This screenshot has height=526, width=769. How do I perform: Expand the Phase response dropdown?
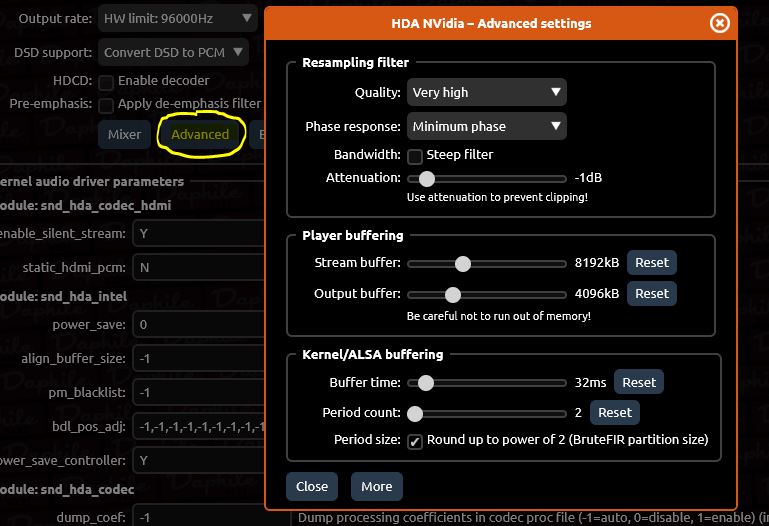coord(487,127)
